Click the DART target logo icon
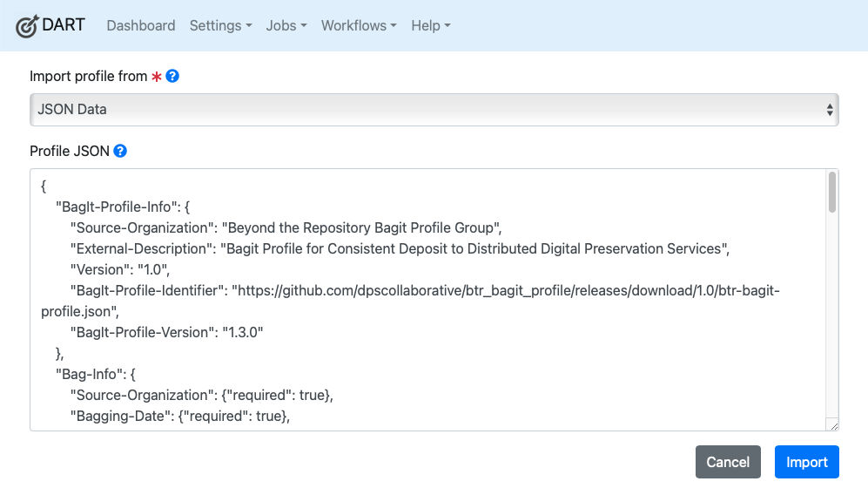The height and width of the screenshot is (495, 868). coord(27,26)
